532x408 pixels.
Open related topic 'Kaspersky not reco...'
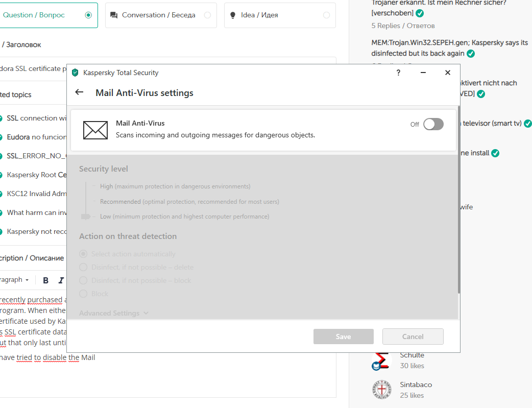click(x=36, y=231)
